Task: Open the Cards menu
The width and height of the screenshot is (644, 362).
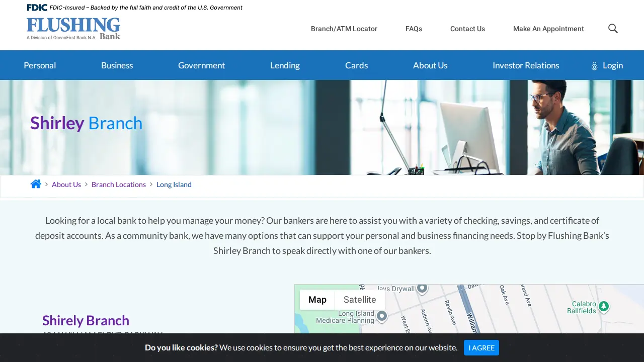Action: point(356,65)
